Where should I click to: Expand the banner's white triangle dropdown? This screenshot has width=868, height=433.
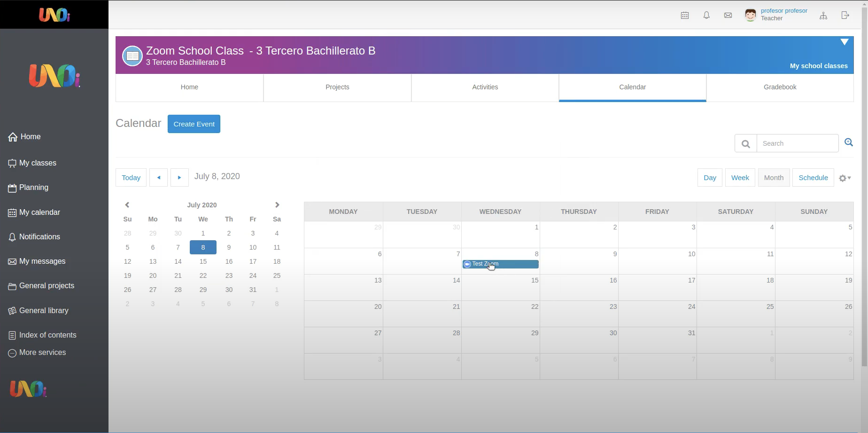point(844,42)
